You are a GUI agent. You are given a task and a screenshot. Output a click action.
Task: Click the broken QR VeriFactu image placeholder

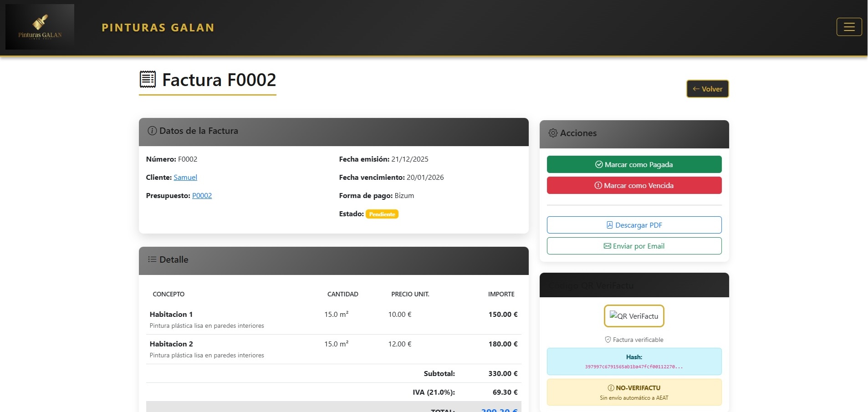tap(634, 316)
